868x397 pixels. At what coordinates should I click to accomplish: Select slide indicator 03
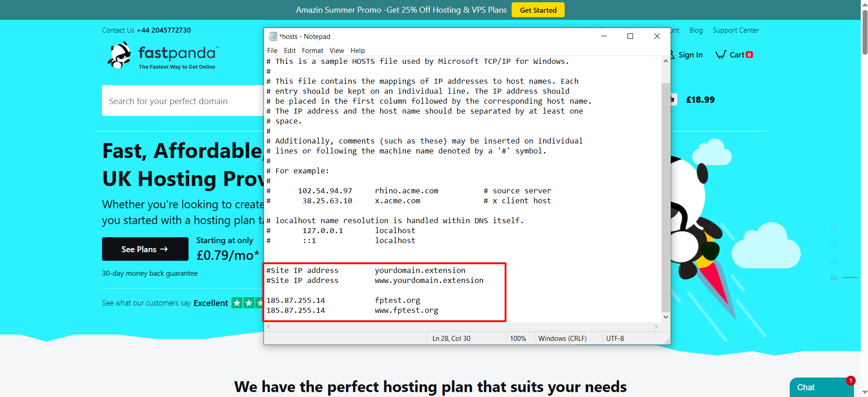point(834,261)
